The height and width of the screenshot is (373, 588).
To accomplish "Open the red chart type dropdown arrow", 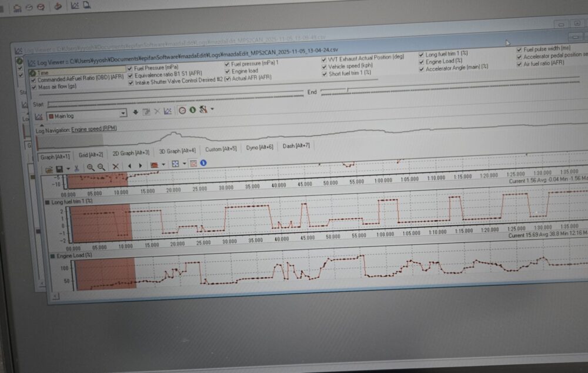I will pyautogui.click(x=163, y=165).
